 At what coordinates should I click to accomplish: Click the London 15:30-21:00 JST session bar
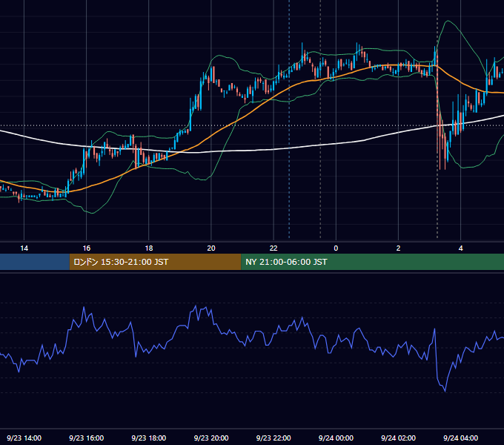[x=155, y=262]
